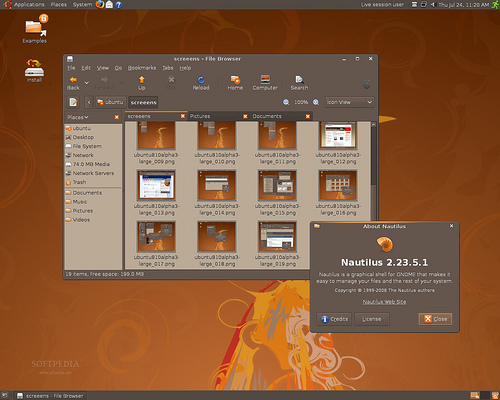Viewport: 500px width, 400px height.
Task: Open the Places menu in top panel
Action: click(59, 5)
